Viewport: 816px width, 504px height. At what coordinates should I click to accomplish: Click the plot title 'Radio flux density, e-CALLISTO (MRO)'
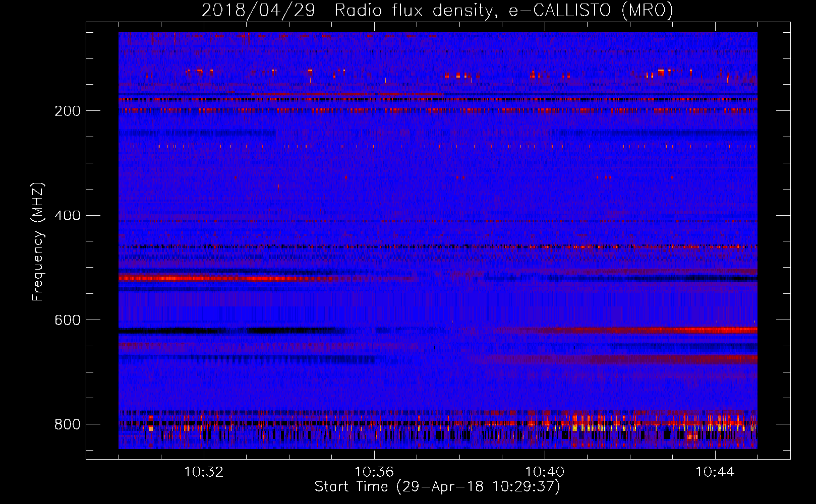pos(504,10)
